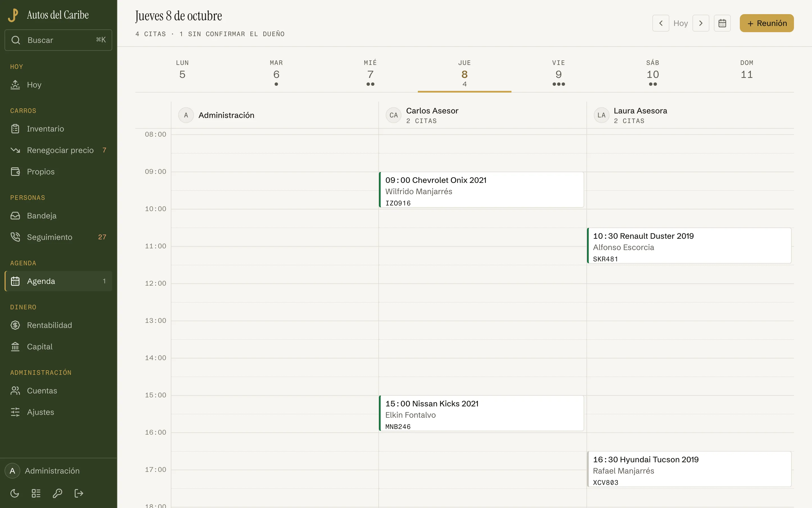Image resolution: width=812 pixels, height=508 pixels.
Task: Click the logout icon at sidebar bottom
Action: (x=78, y=493)
